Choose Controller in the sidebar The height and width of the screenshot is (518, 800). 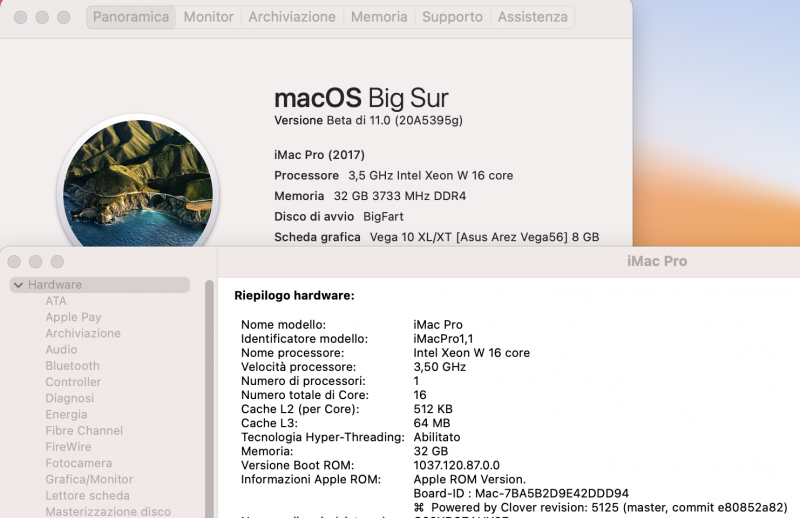point(73,382)
